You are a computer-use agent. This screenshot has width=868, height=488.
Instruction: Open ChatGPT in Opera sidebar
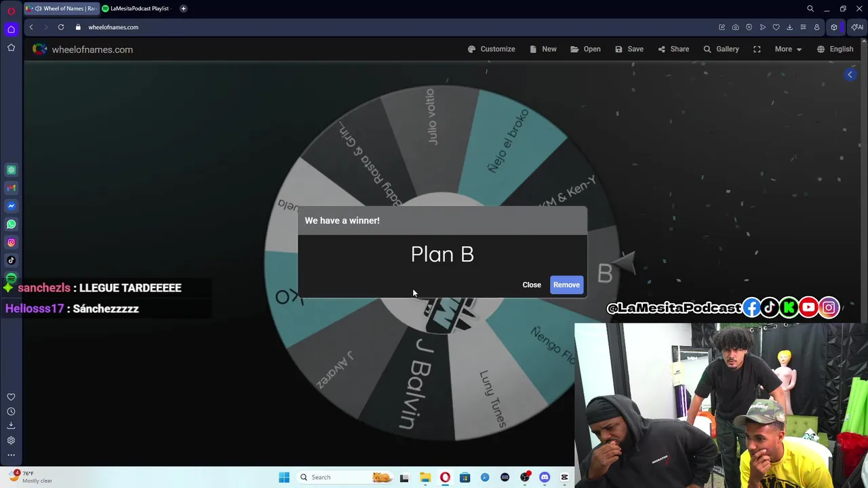pos(11,170)
